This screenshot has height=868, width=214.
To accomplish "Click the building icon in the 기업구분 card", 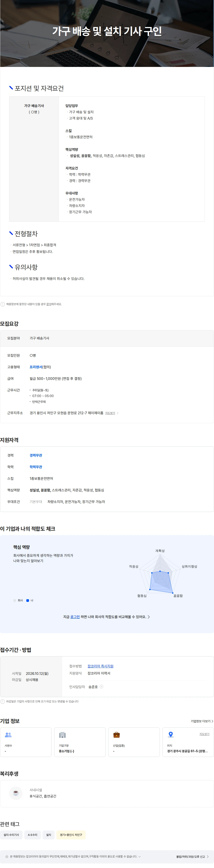I will tap(62, 735).
